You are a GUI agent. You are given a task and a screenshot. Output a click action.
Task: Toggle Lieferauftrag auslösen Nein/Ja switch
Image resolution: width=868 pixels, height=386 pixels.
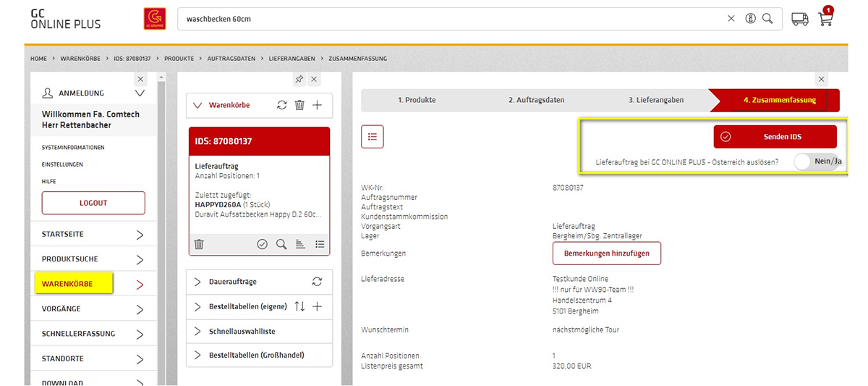[816, 161]
